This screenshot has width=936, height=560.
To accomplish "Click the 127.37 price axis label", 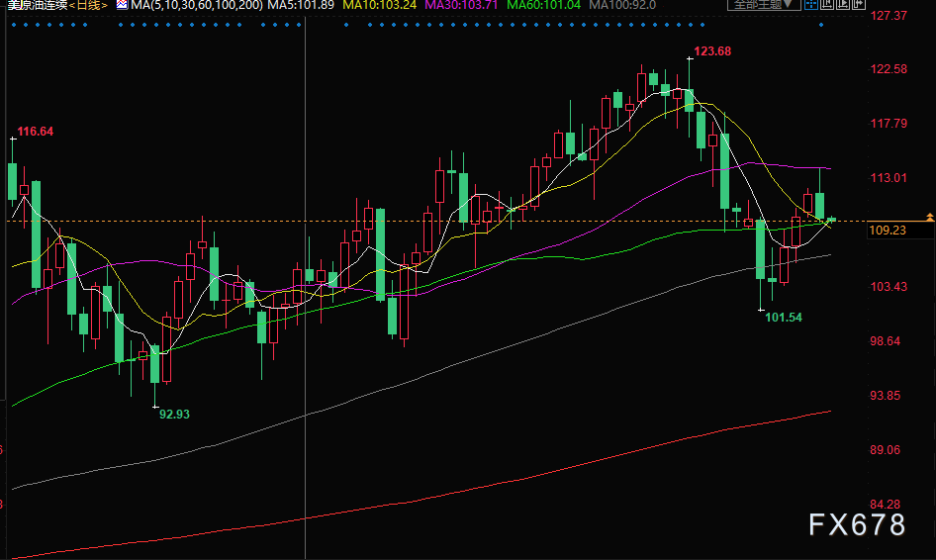I will click(x=889, y=16).
